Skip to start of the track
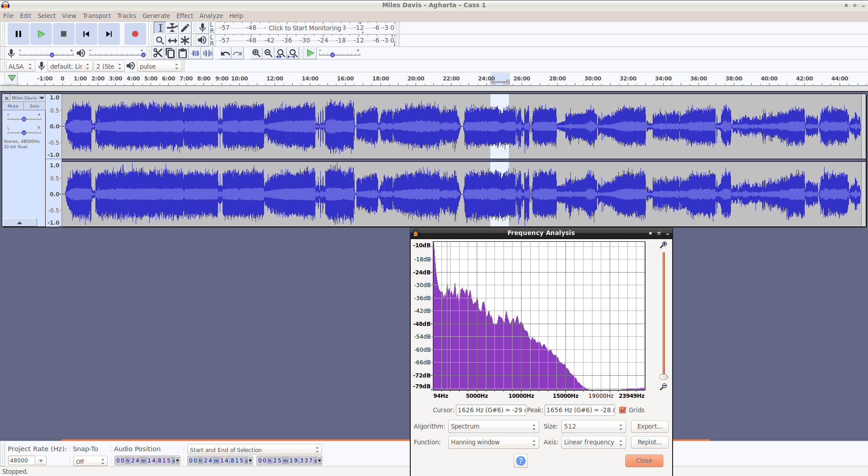Image resolution: width=868 pixels, height=476 pixels. click(x=86, y=34)
